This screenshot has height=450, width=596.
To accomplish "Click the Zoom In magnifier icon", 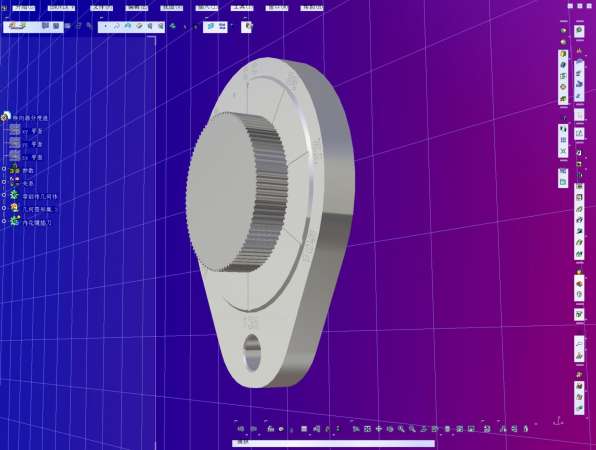I will [401, 429].
